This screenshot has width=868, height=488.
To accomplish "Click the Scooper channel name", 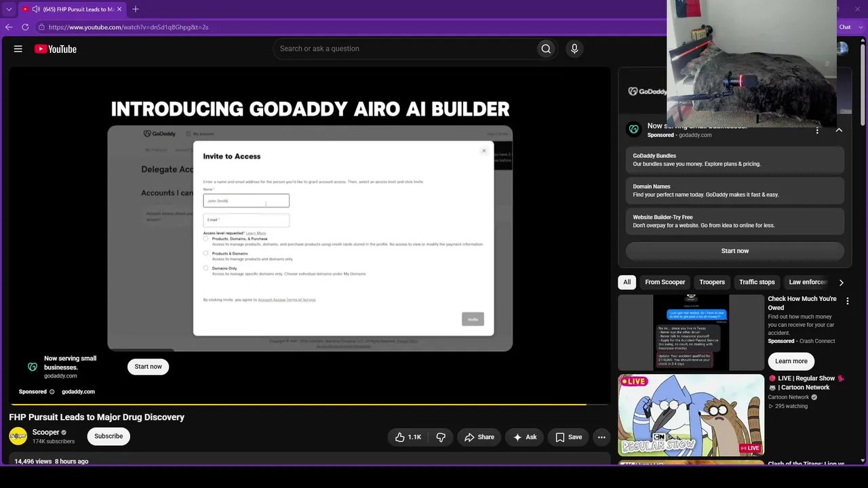I will (x=45, y=432).
